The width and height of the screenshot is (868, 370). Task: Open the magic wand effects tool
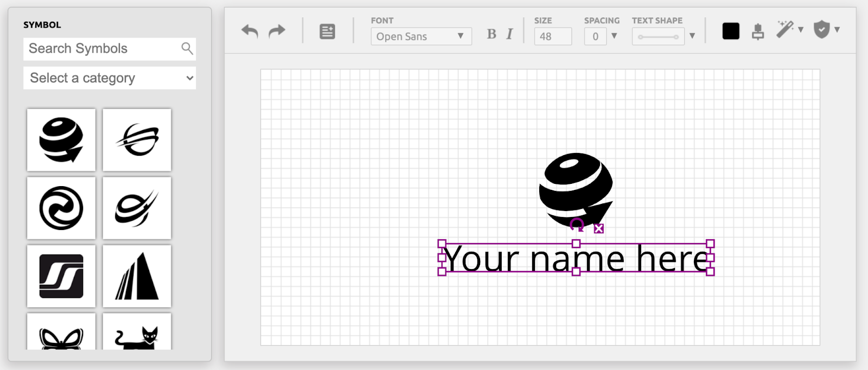(x=785, y=29)
